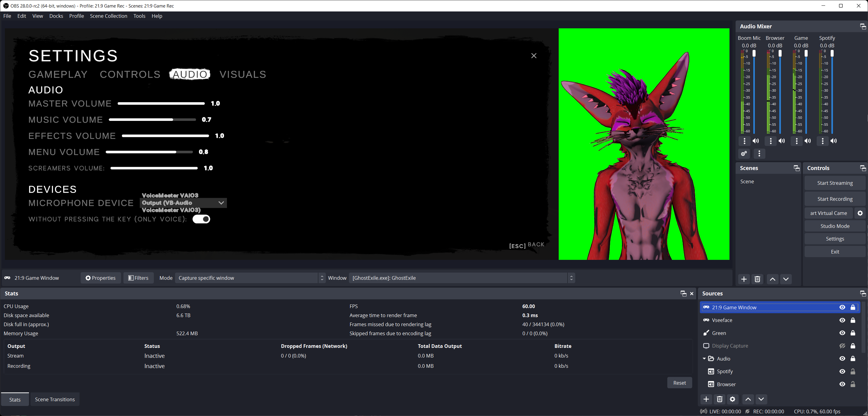Open Virtual Camera settings gear icon
The image size is (868, 416).
(x=860, y=213)
